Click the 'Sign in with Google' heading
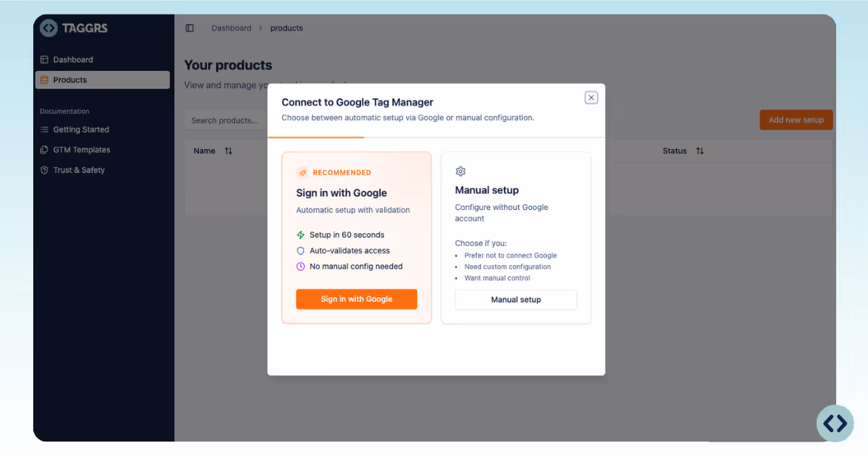This screenshot has width=868, height=456. click(341, 193)
